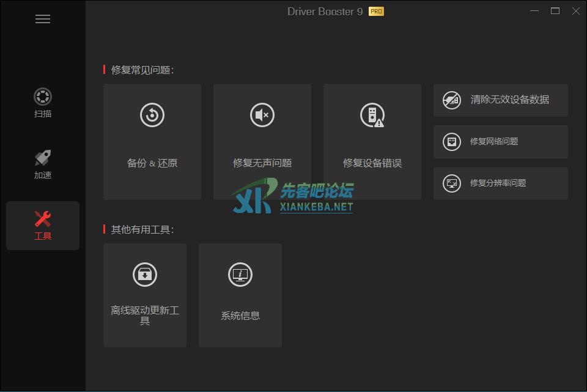Screen dimensions: 587x392
Task: Click the system information monitor icon
Action: point(240,275)
